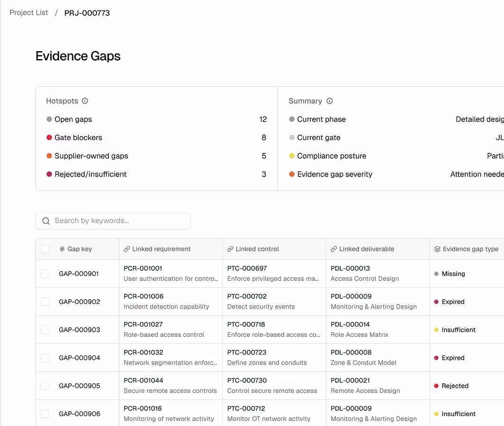Click the Rejected status for GAP-000905
The height and width of the screenshot is (426, 504).
pos(451,386)
